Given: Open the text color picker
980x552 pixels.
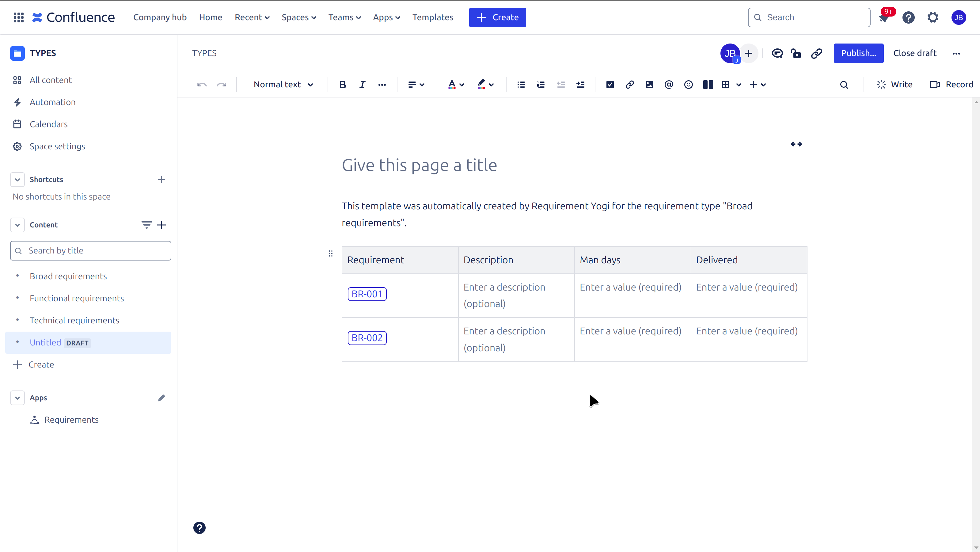Looking at the screenshot, I should pyautogui.click(x=456, y=85).
